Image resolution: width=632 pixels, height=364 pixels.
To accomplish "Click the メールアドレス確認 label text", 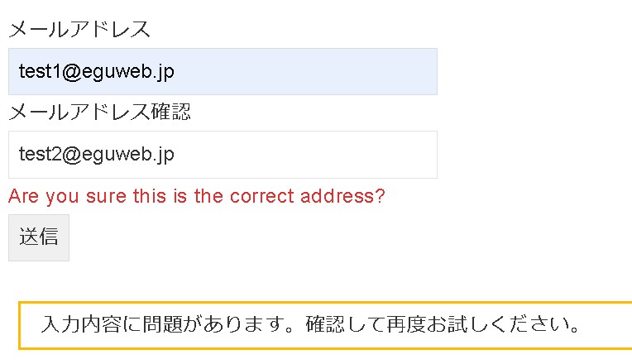I will [99, 112].
